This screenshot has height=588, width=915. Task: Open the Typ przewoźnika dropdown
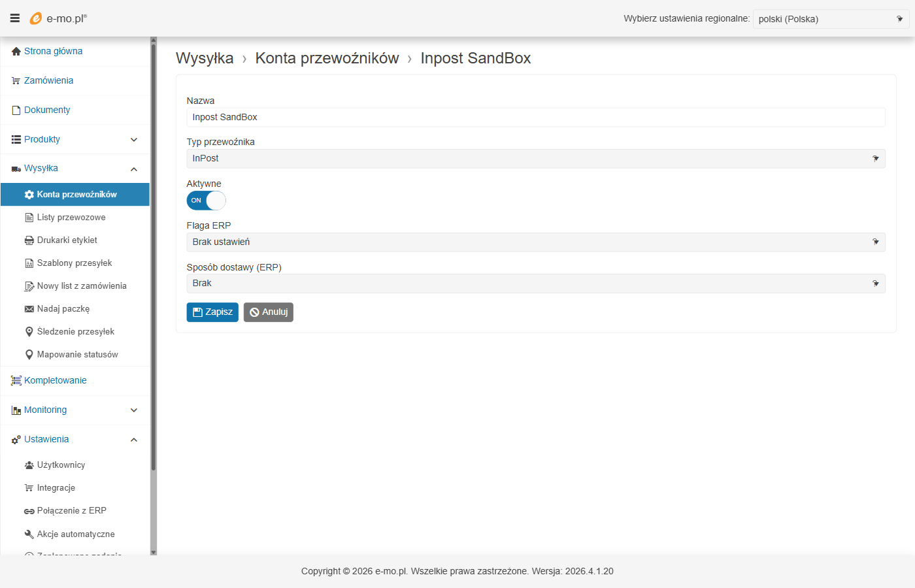click(535, 159)
